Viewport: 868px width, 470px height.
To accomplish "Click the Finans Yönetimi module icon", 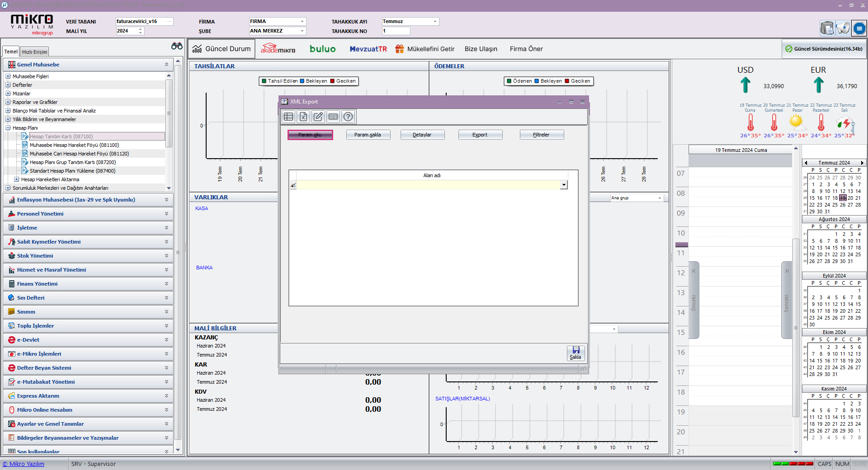I will point(12,284).
